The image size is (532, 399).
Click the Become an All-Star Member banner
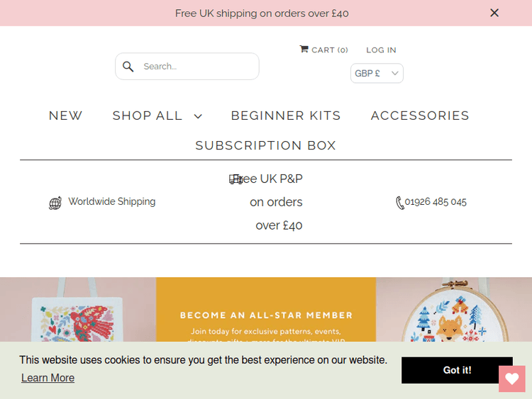point(266,315)
